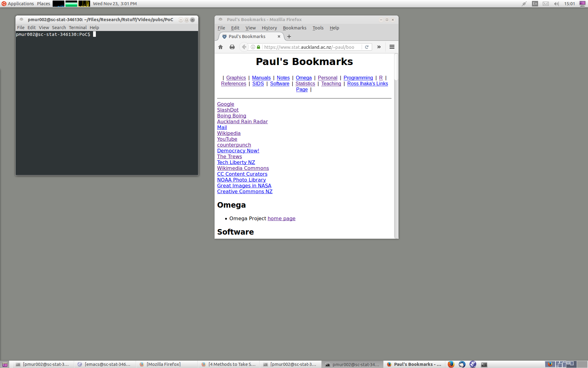Open a new tab with plus button
Image resolution: width=588 pixels, height=368 pixels.
(x=289, y=36)
